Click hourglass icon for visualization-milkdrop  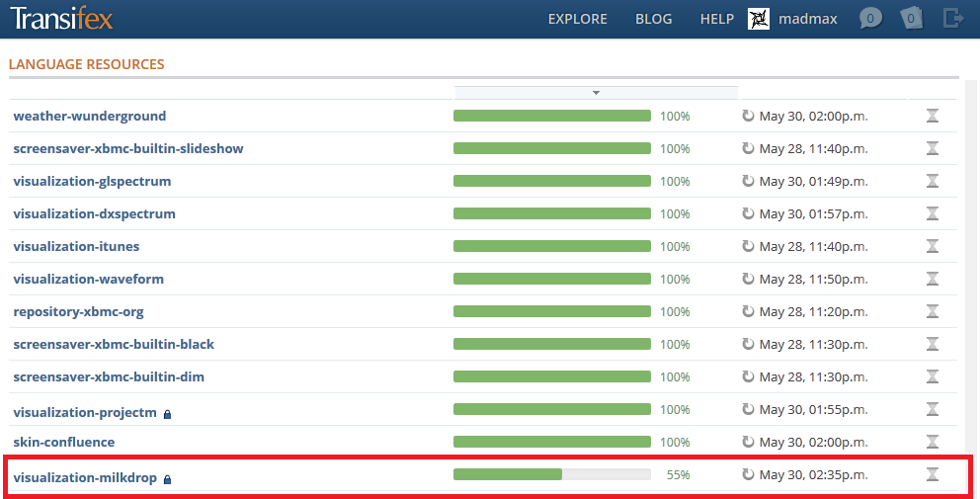click(933, 474)
